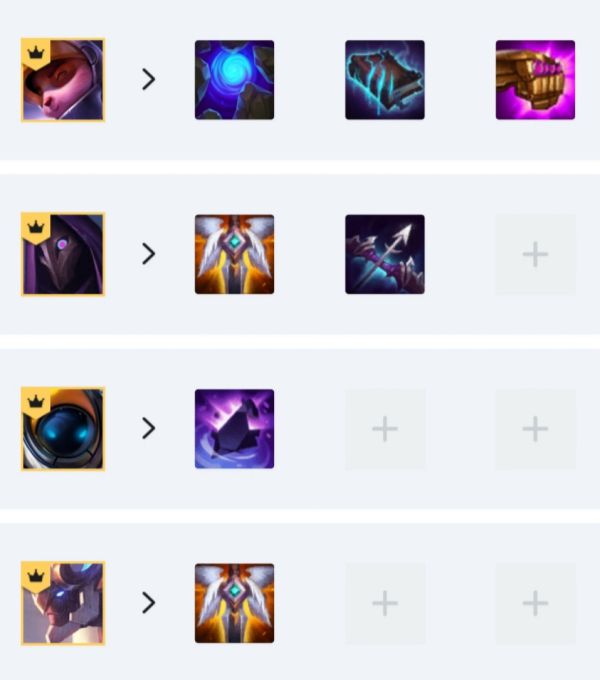This screenshot has height=680, width=600.
Task: Click winged sword item in bottom row
Action: click(235, 603)
